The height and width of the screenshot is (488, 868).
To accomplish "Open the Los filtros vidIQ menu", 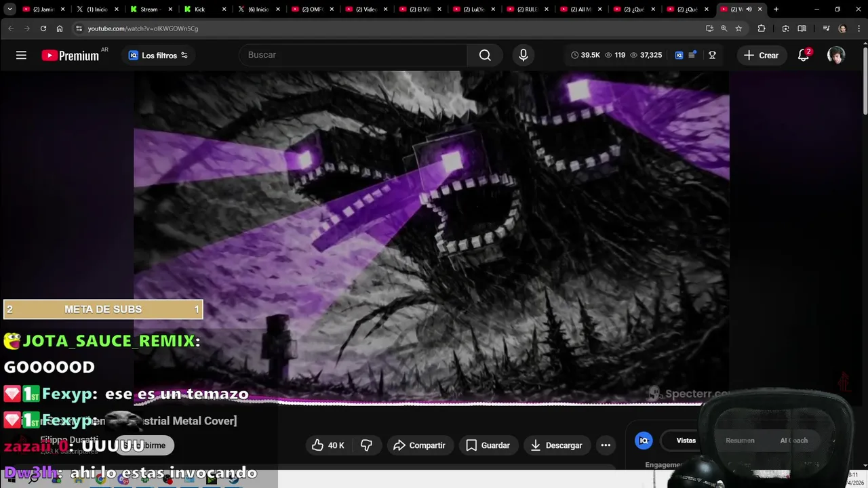I will [x=158, y=56].
